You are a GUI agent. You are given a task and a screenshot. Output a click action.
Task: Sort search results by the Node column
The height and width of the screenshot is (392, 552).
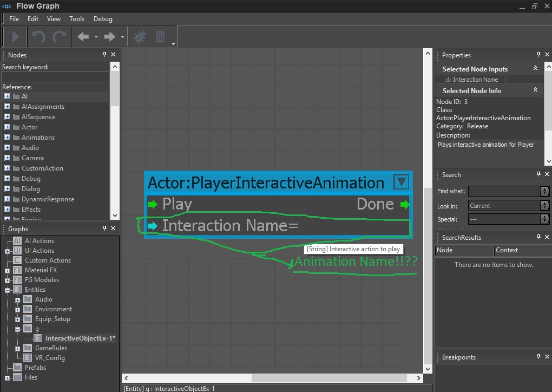(464, 250)
